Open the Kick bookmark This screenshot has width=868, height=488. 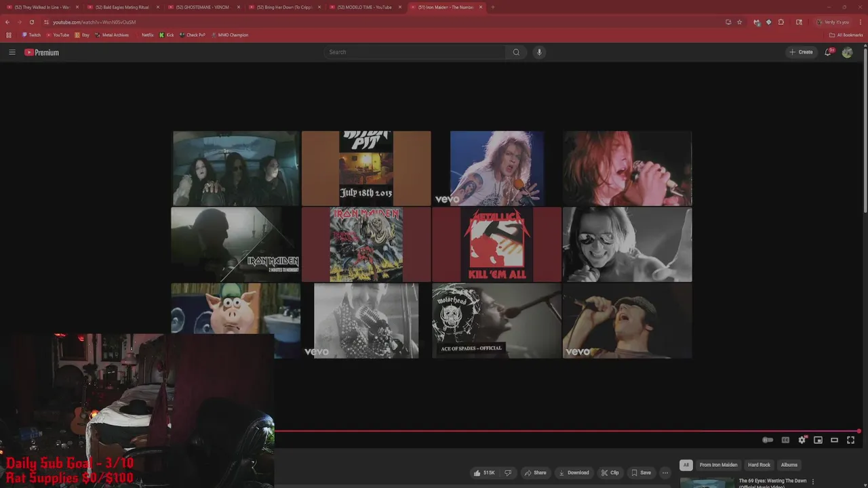tap(167, 35)
